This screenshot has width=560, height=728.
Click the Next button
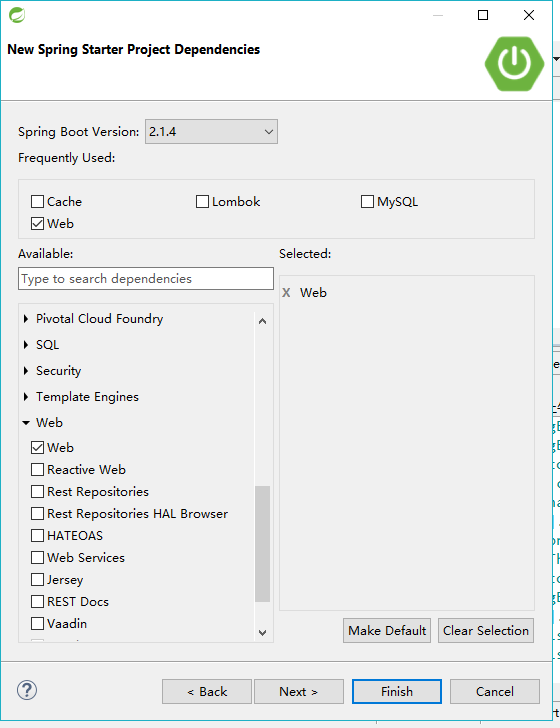[x=299, y=692]
